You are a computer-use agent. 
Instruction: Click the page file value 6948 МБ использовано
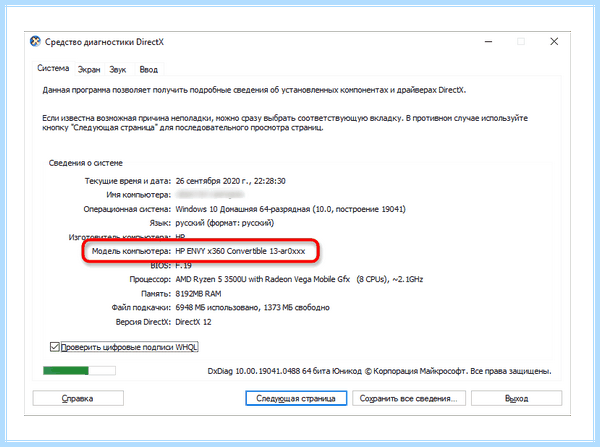(217, 307)
